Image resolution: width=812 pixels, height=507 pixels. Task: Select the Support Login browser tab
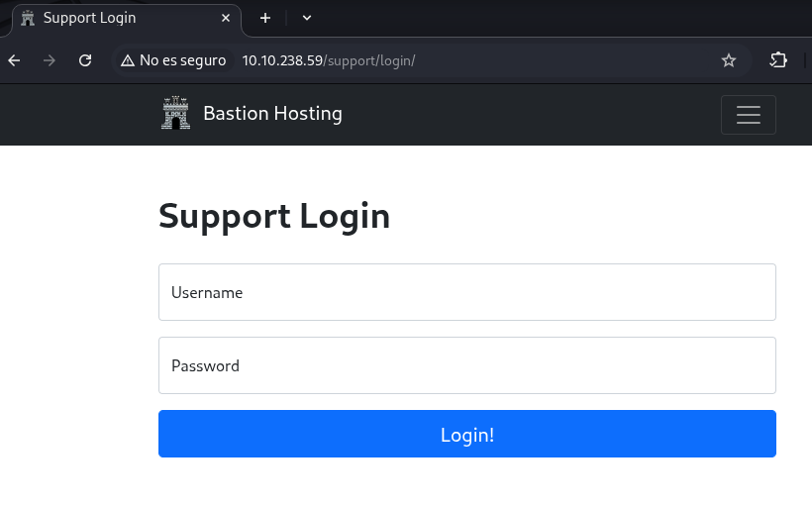(127, 19)
